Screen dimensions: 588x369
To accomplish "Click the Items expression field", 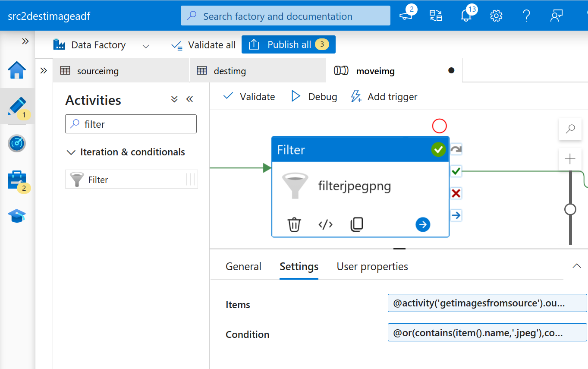I will tap(487, 303).
